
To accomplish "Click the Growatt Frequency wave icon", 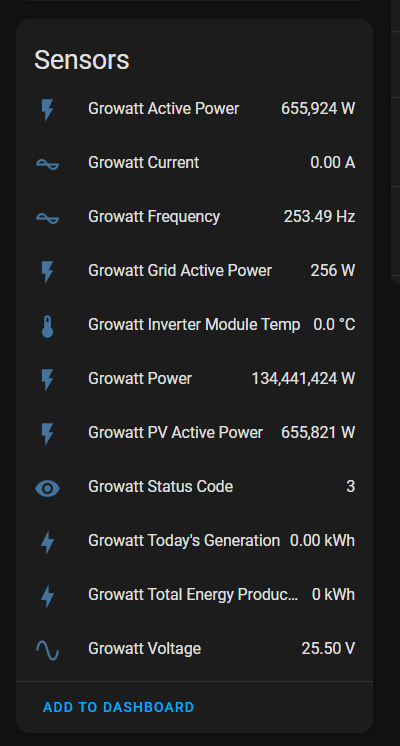I will point(48,218).
